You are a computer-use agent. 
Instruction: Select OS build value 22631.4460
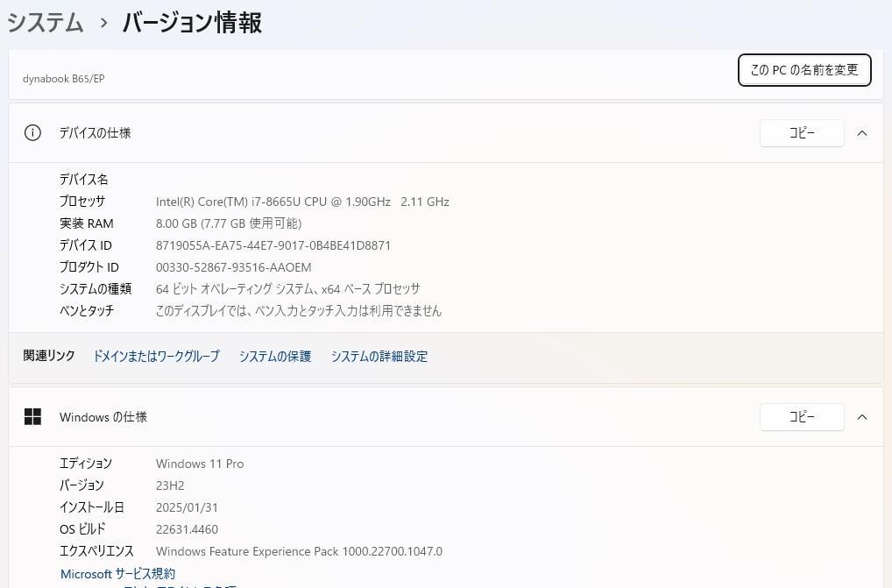click(x=188, y=529)
